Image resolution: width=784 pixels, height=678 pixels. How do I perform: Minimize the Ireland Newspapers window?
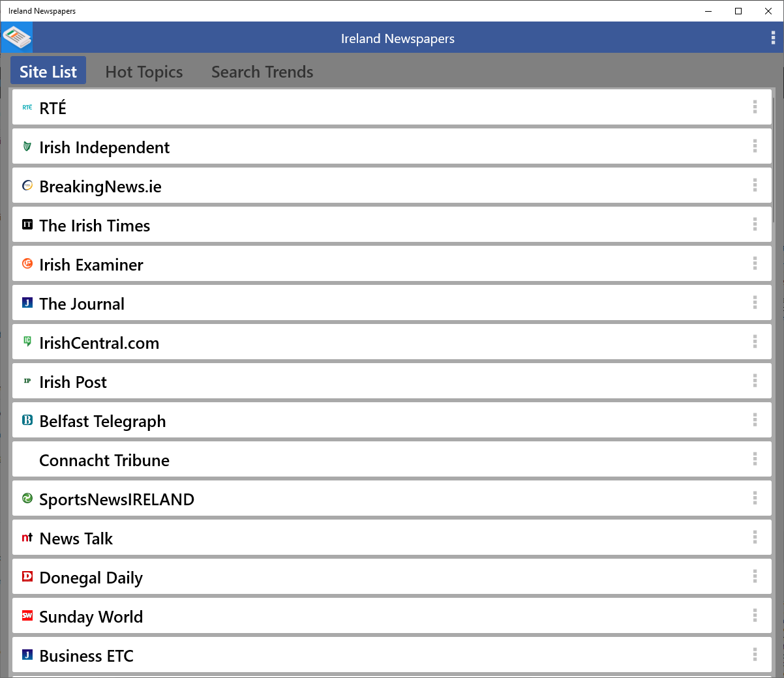pyautogui.click(x=708, y=11)
